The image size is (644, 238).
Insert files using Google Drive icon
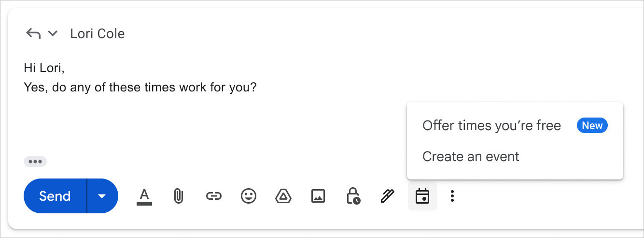point(283,196)
